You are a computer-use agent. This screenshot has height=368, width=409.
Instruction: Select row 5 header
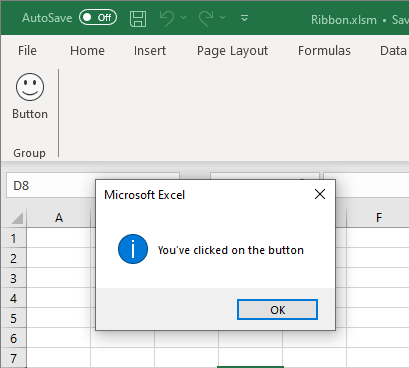(x=13, y=318)
